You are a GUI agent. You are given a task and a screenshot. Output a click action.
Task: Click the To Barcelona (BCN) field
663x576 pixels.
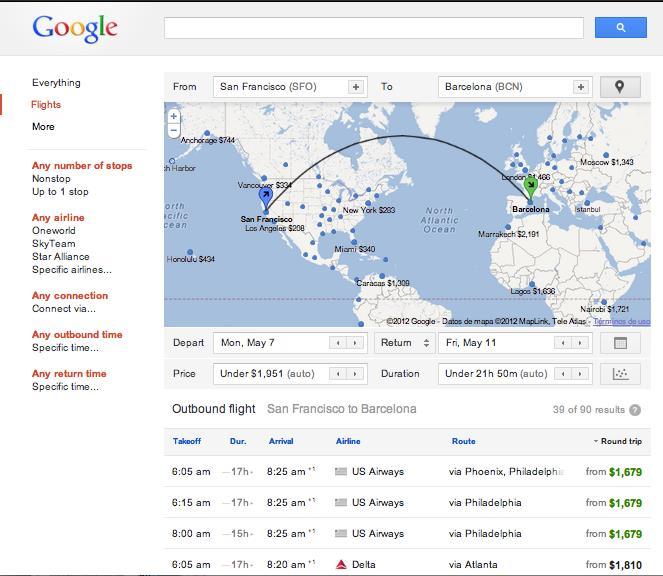pos(515,87)
